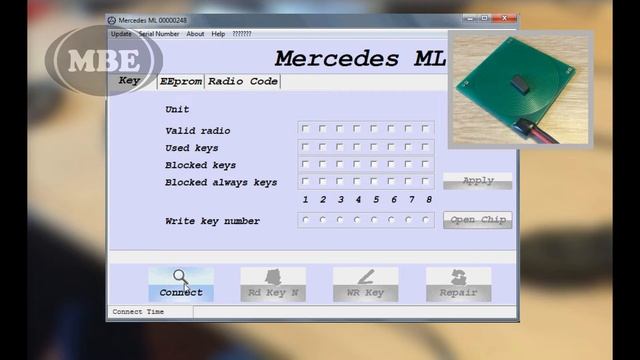Check Valid radio checkbox for key 7
Screen dimensions: 640x360
(x=408, y=129)
